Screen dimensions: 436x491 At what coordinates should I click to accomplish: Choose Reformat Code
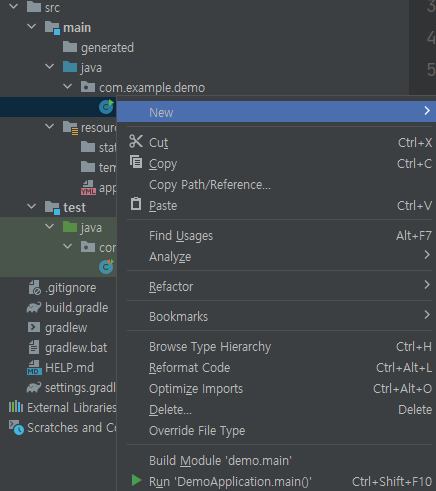tap(276, 368)
